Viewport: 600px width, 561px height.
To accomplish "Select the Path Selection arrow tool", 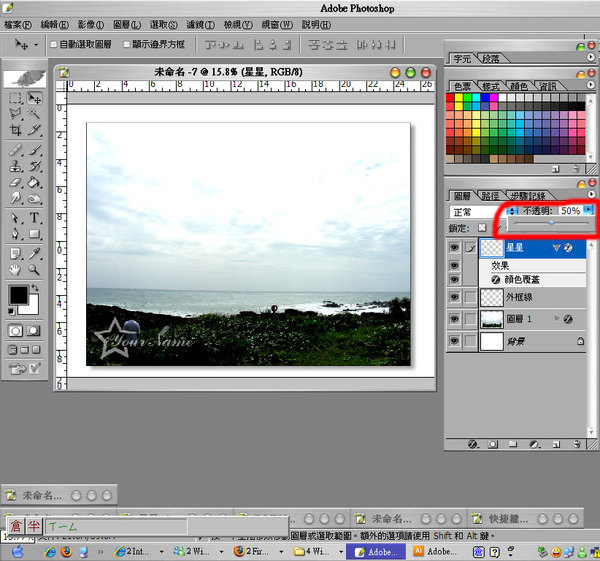I will point(15,218).
